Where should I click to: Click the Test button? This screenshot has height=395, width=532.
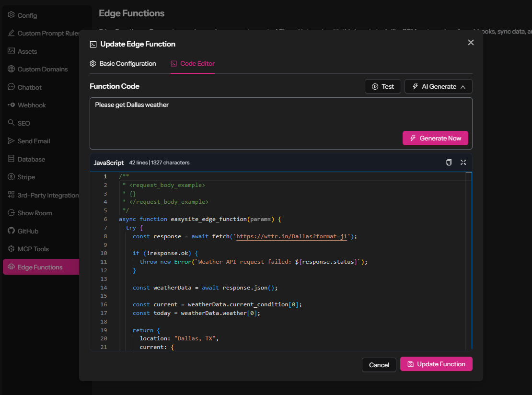382,86
